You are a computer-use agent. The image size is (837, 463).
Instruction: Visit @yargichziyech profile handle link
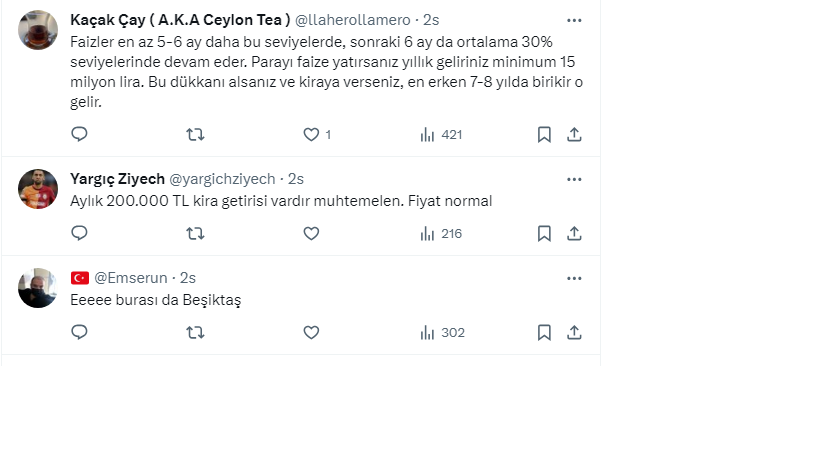click(x=222, y=179)
